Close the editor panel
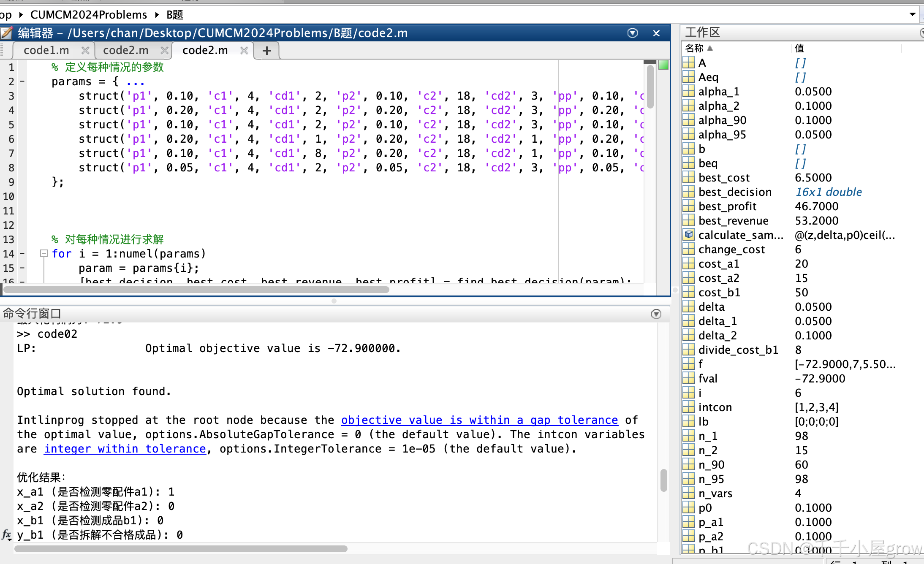 coord(656,33)
